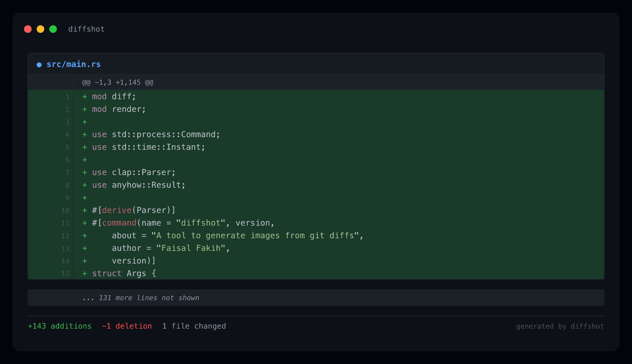Expand the 131 more lines not shown bar

(x=141, y=298)
